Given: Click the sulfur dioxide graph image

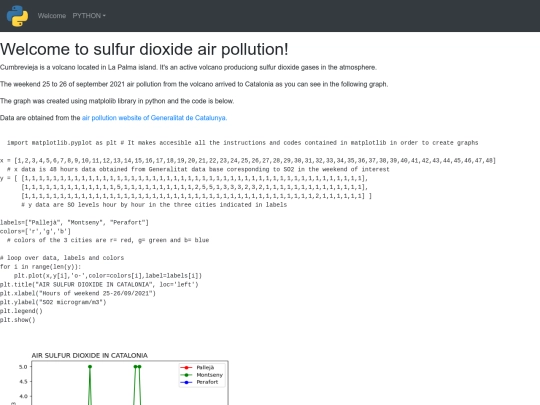Looking at the screenshot, I should coord(119,378).
